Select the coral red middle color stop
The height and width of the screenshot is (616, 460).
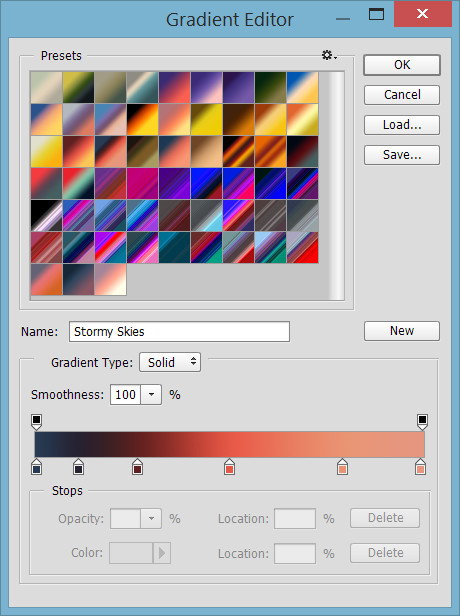point(229,466)
